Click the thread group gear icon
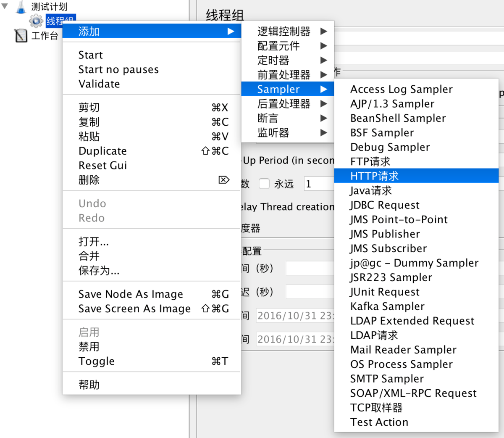This screenshot has width=504, height=438. coord(36,21)
